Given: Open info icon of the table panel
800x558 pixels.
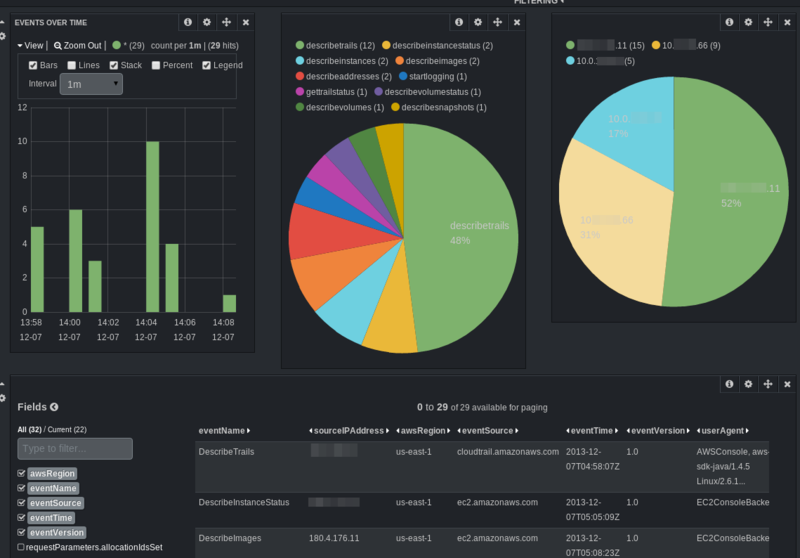Looking at the screenshot, I should pos(729,384).
